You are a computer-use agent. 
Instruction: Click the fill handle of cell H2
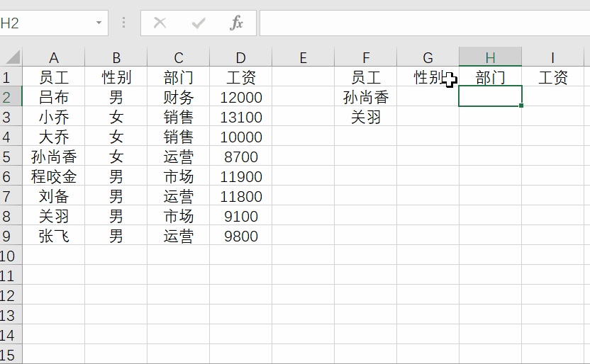521,106
